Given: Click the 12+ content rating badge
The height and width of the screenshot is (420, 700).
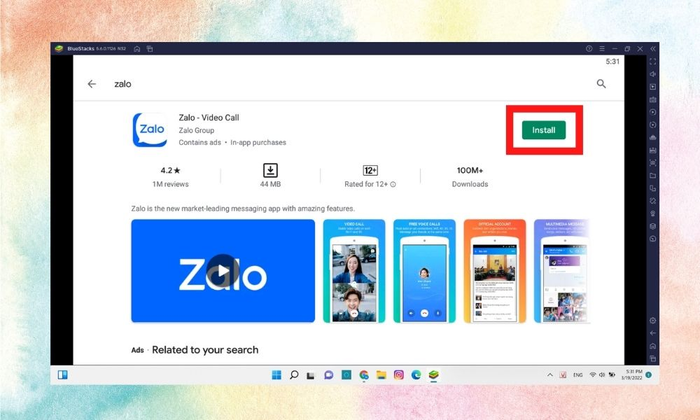Looking at the screenshot, I should 370,170.
